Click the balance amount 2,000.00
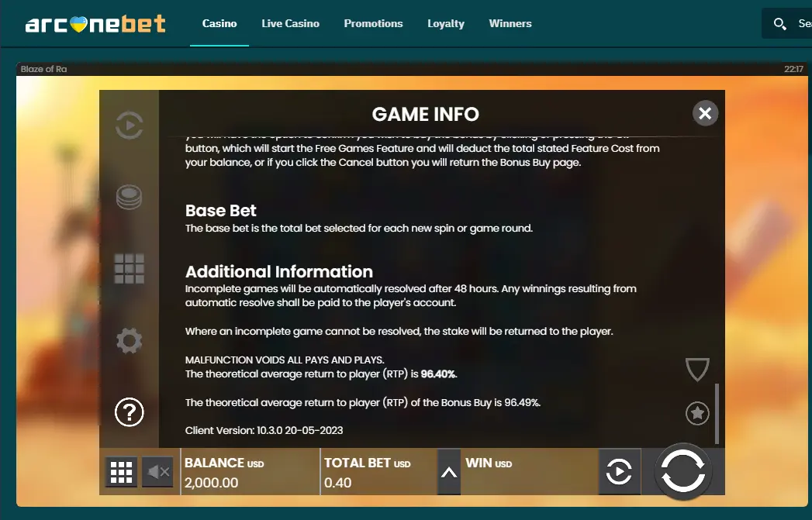The width and height of the screenshot is (812, 520). click(211, 483)
